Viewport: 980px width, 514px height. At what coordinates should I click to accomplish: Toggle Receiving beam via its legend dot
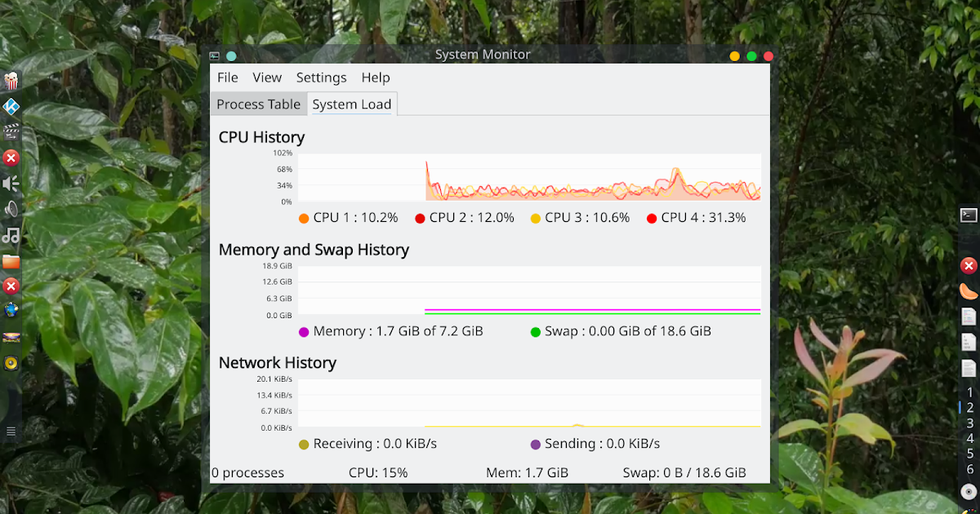click(305, 444)
